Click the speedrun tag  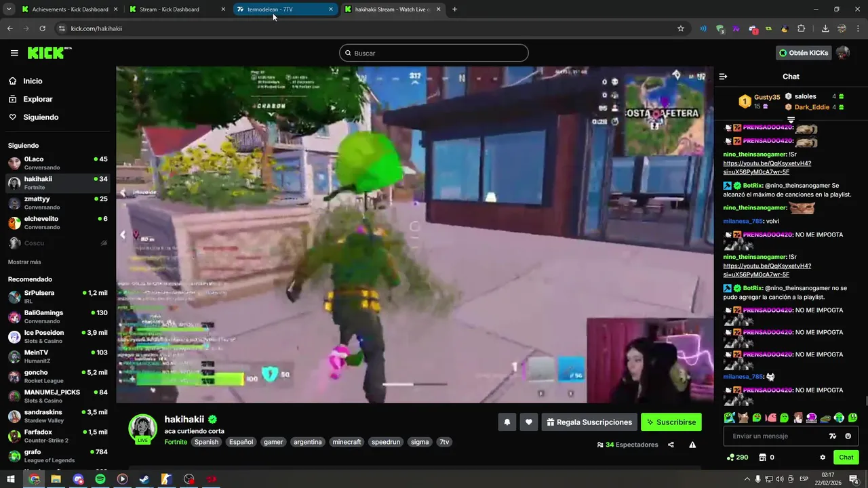click(386, 442)
